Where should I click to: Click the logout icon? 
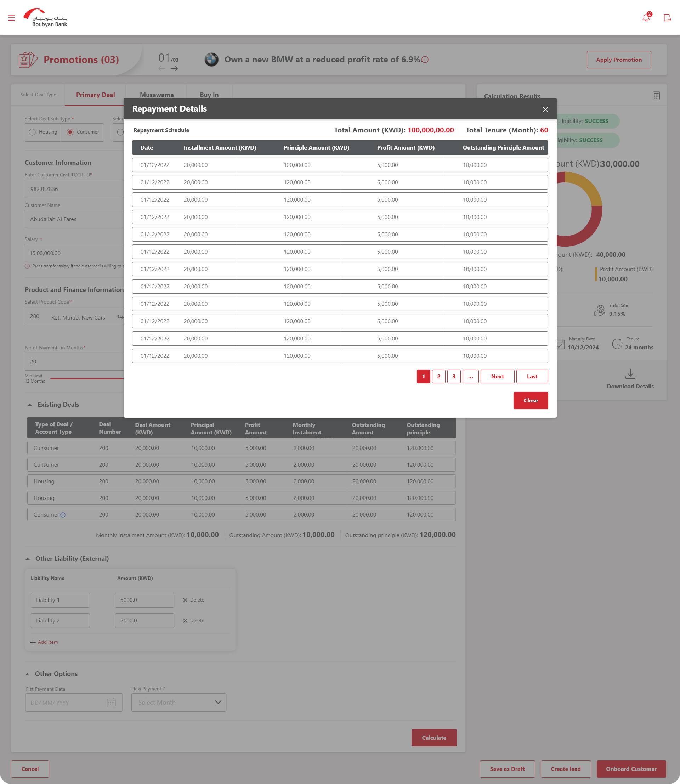pos(667,17)
